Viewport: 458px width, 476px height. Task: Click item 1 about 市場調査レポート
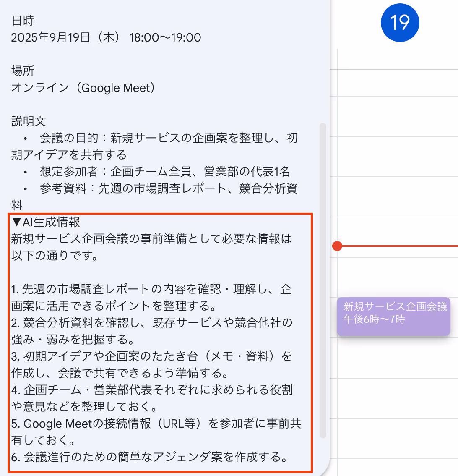click(152, 298)
